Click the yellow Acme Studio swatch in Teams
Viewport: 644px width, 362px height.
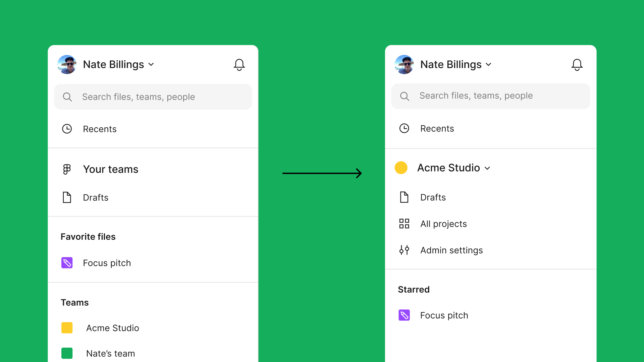click(x=67, y=328)
